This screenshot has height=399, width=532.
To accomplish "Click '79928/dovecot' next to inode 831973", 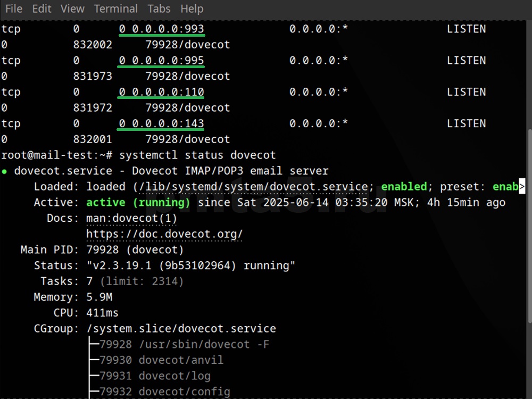I will pos(188,76).
